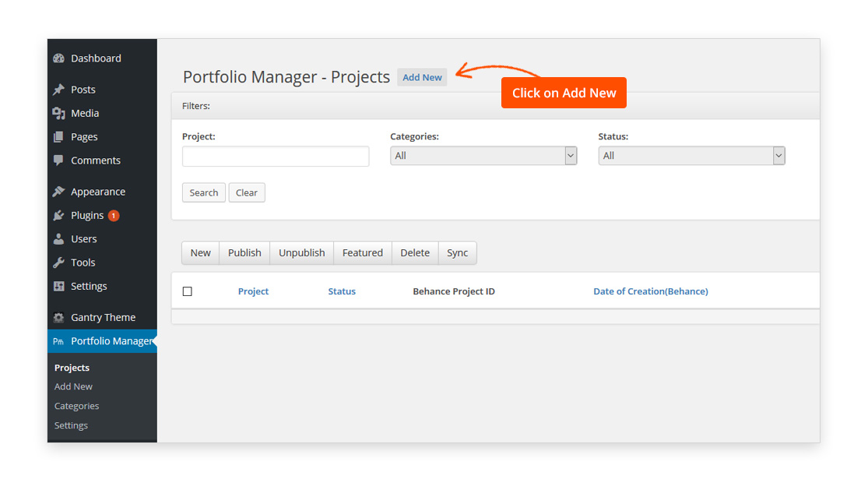Click the New toolbar button
This screenshot has height=483, width=868.
coord(200,253)
